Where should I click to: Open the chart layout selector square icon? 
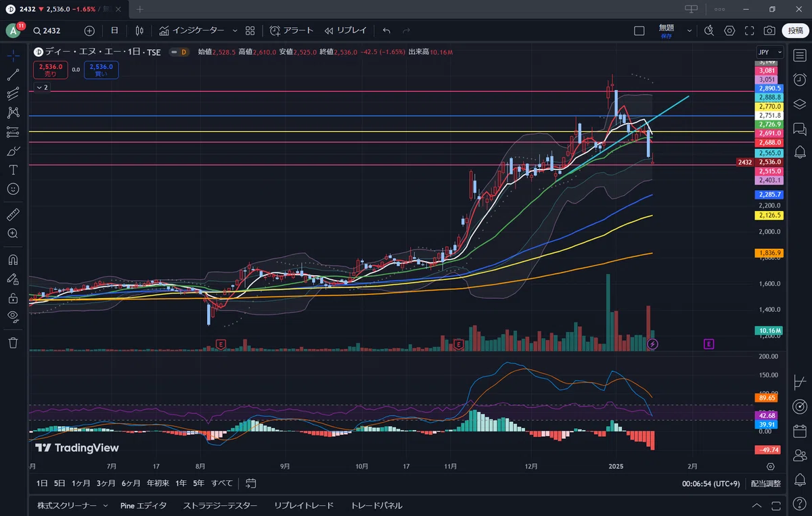639,30
